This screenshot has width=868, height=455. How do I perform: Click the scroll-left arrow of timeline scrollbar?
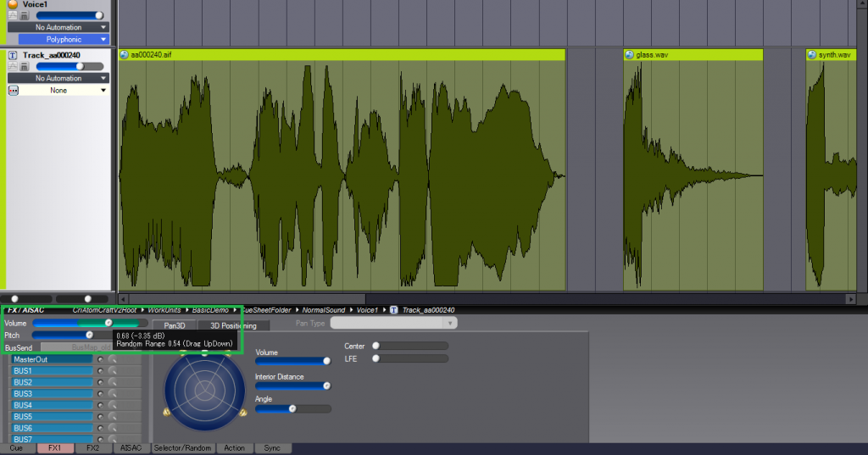pyautogui.click(x=124, y=299)
